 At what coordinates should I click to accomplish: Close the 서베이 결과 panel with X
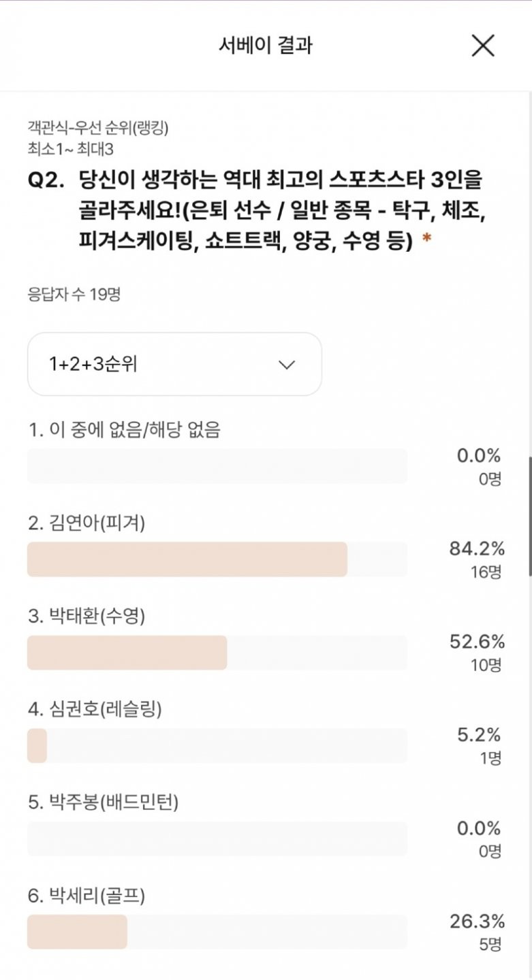[x=483, y=46]
